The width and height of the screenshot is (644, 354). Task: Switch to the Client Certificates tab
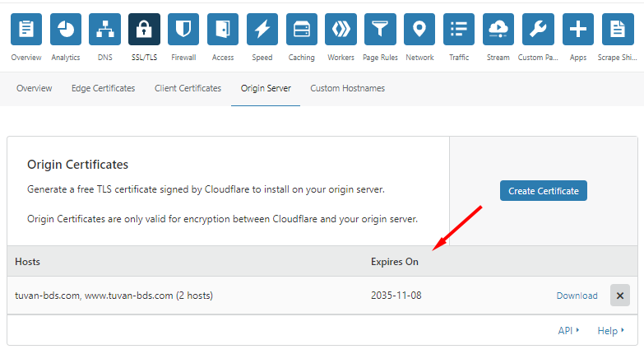(x=188, y=88)
